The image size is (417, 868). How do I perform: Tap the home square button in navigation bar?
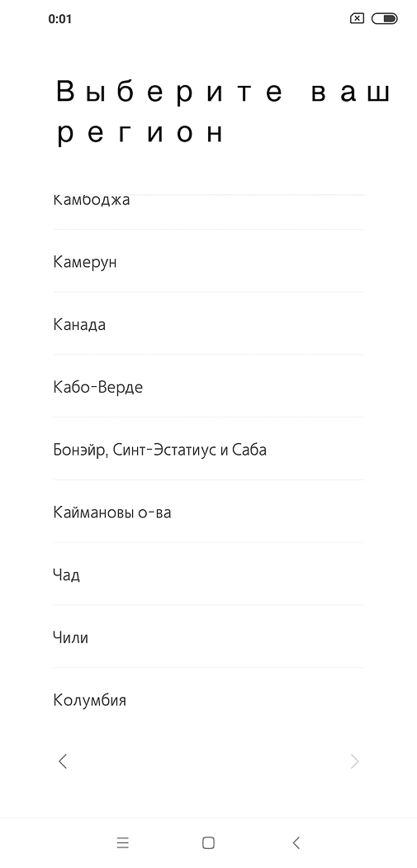point(208,842)
